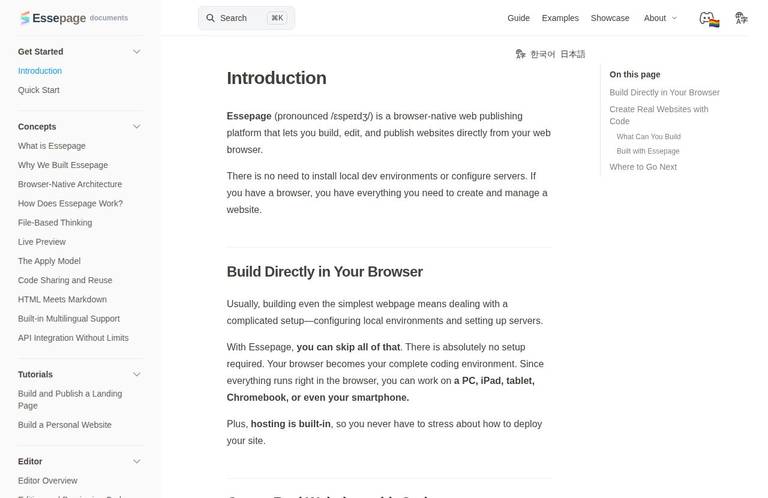
Task: Click the Essepage logo icon
Action: tap(24, 18)
